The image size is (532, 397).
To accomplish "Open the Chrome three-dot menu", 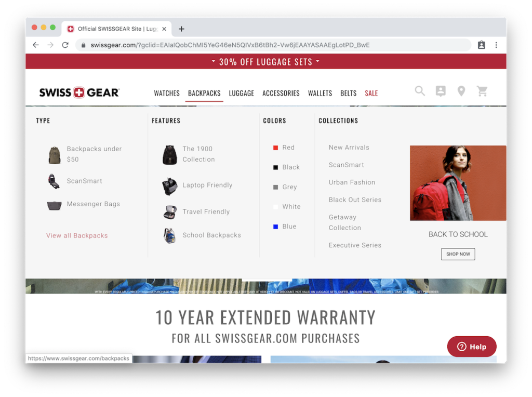I will pos(496,45).
